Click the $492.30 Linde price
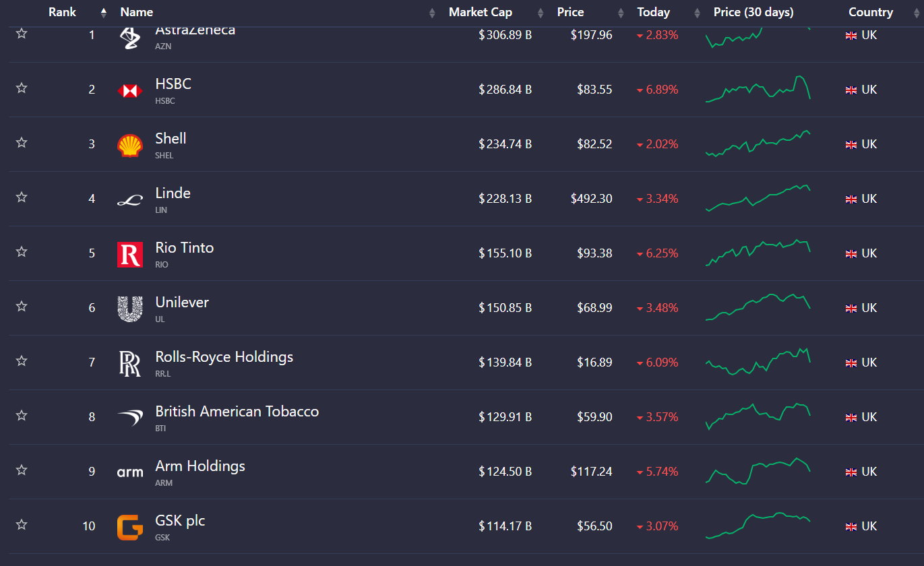 point(592,199)
